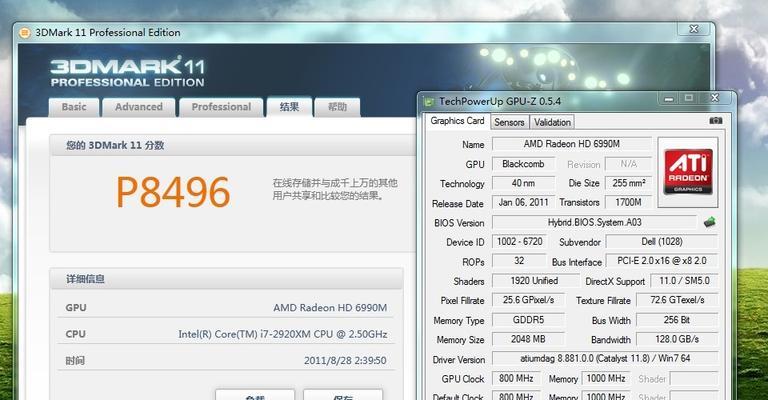Click the GPU Clock field 800 MHz

coord(516,378)
